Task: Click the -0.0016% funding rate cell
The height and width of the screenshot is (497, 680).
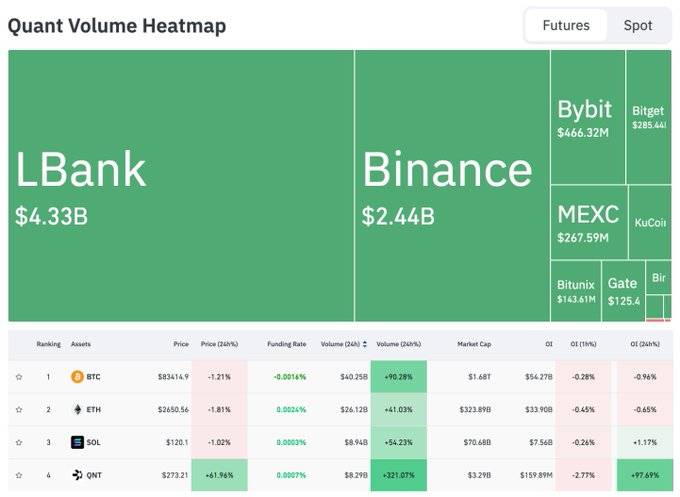Action: 290,377
